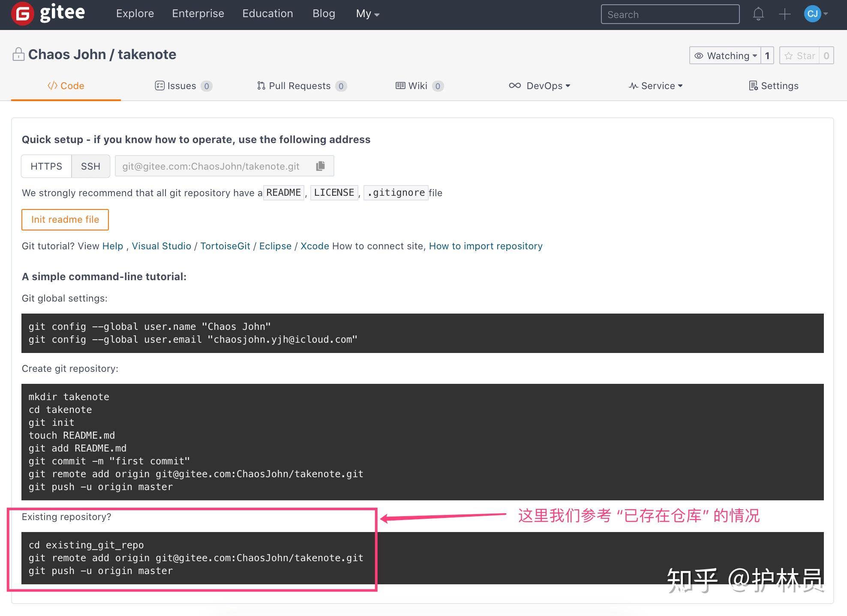Select the Code tab
Image resolution: width=847 pixels, height=616 pixels.
point(66,86)
